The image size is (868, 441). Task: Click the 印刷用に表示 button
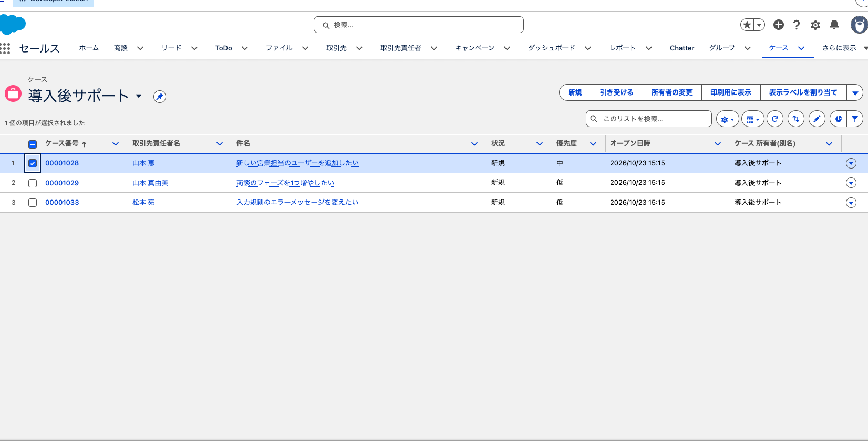[x=731, y=92]
